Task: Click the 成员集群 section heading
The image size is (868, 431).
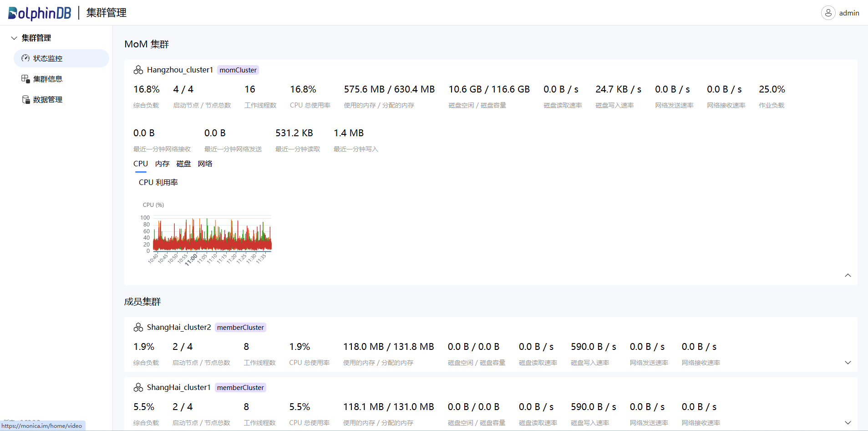Action: (x=142, y=302)
